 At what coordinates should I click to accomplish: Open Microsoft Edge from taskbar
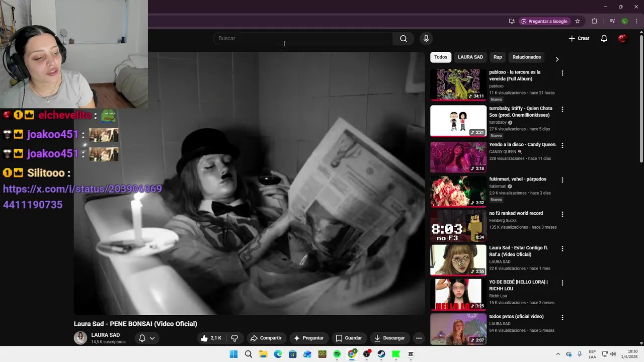pyautogui.click(x=278, y=354)
